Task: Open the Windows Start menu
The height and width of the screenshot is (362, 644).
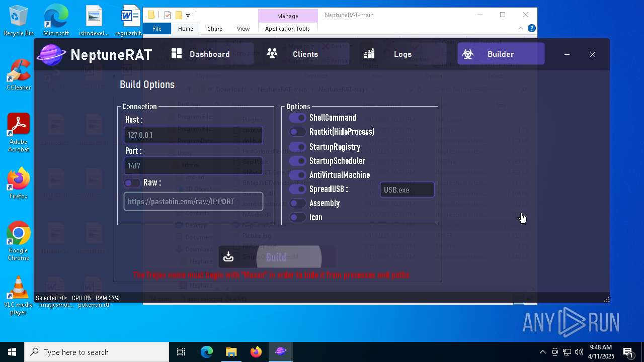Action: (12, 352)
